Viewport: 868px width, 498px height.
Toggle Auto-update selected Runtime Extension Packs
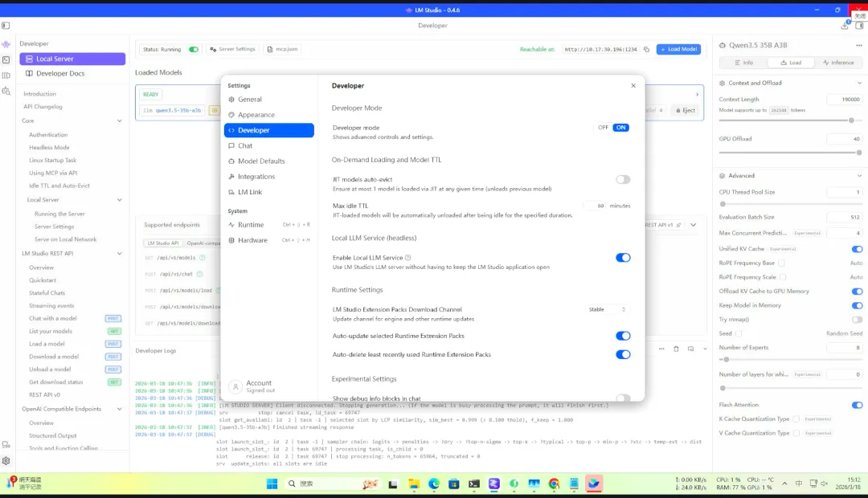point(623,336)
